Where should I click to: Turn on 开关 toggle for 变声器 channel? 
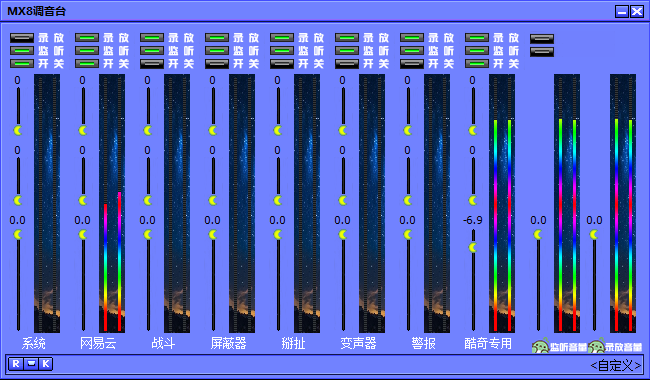click(x=347, y=63)
